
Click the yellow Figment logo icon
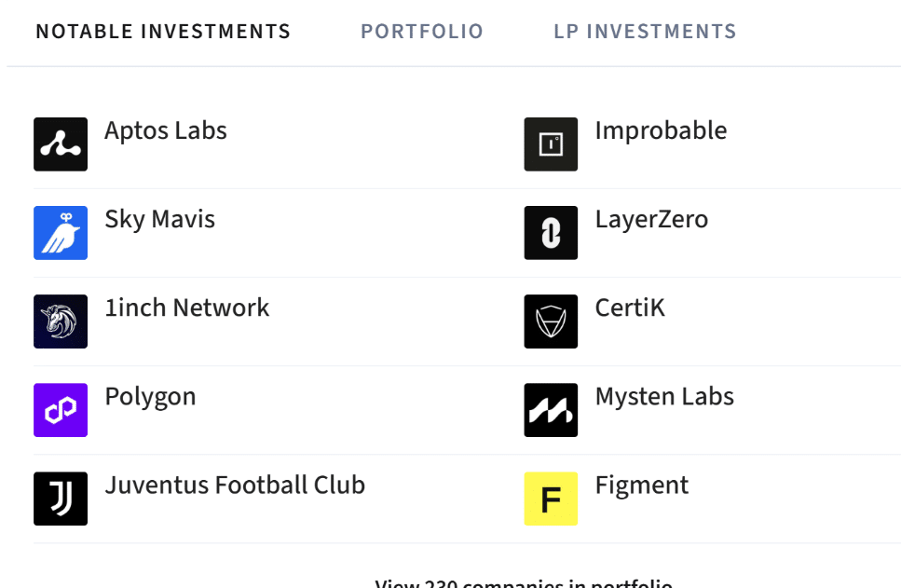pos(550,498)
